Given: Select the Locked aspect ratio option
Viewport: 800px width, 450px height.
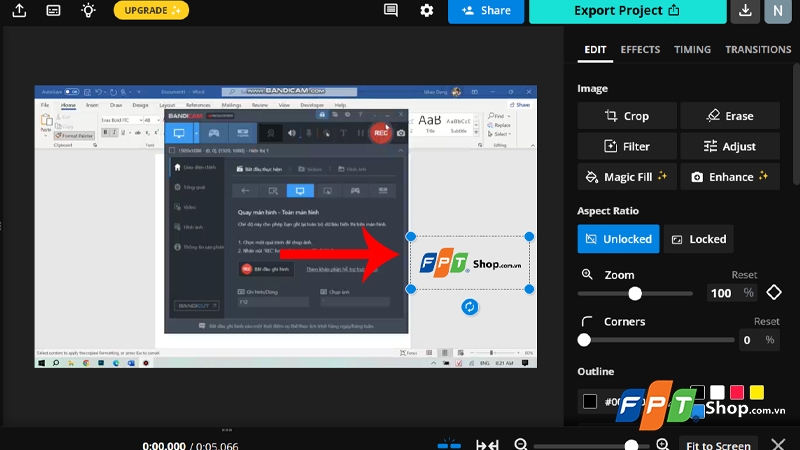Looking at the screenshot, I should click(698, 239).
